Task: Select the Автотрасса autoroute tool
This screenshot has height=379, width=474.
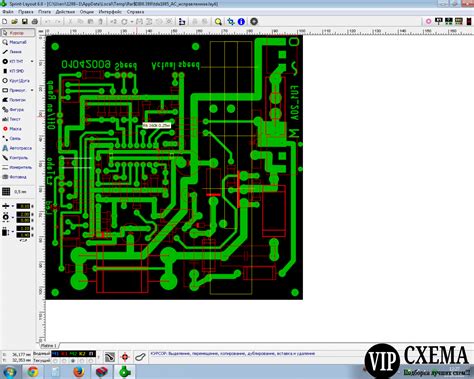Action: pos(17,148)
